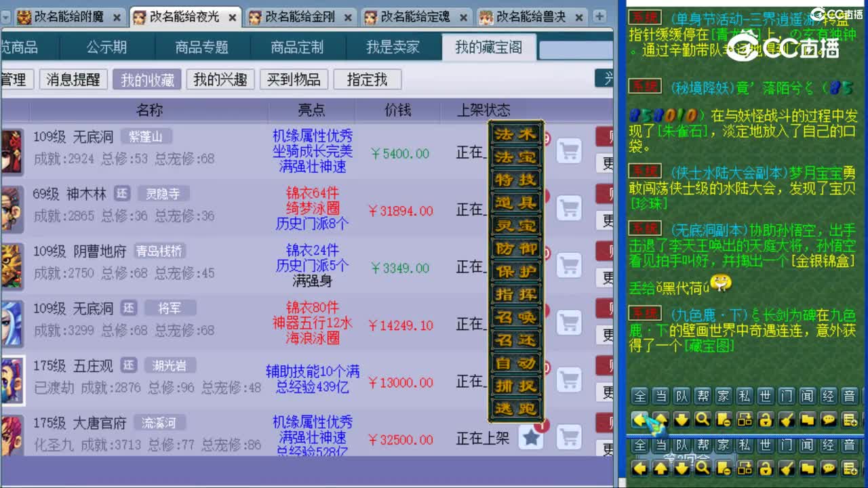This screenshot has width=868, height=488.
Task: Toggle 音 channel in upper chat row
Action: click(x=850, y=396)
